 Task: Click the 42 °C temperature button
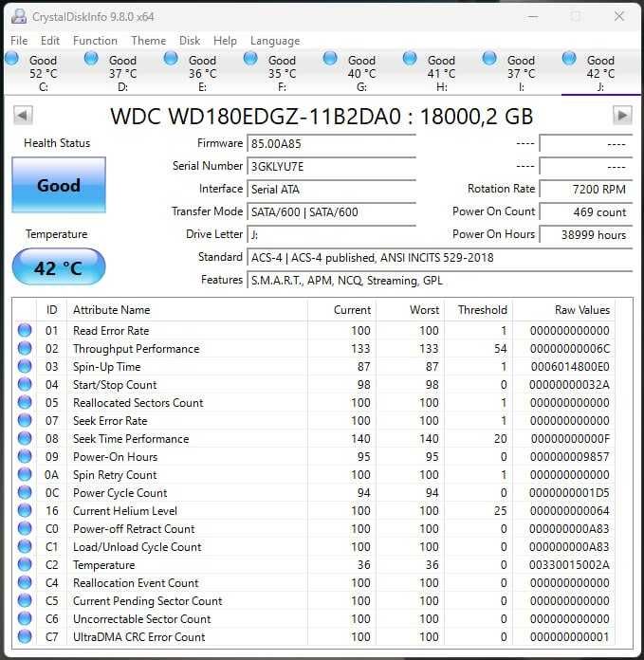59,267
